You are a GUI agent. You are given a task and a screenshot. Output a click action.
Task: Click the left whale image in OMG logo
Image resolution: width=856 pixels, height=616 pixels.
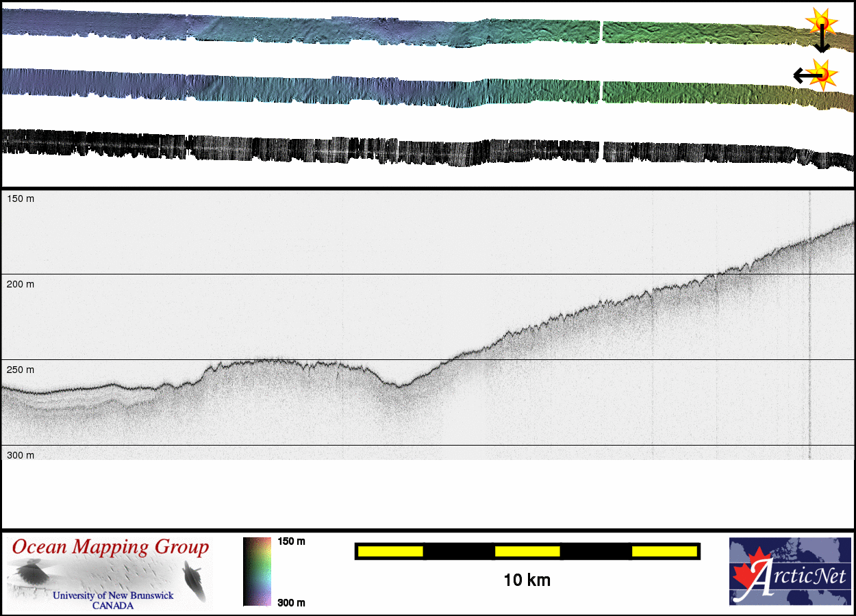31,573
